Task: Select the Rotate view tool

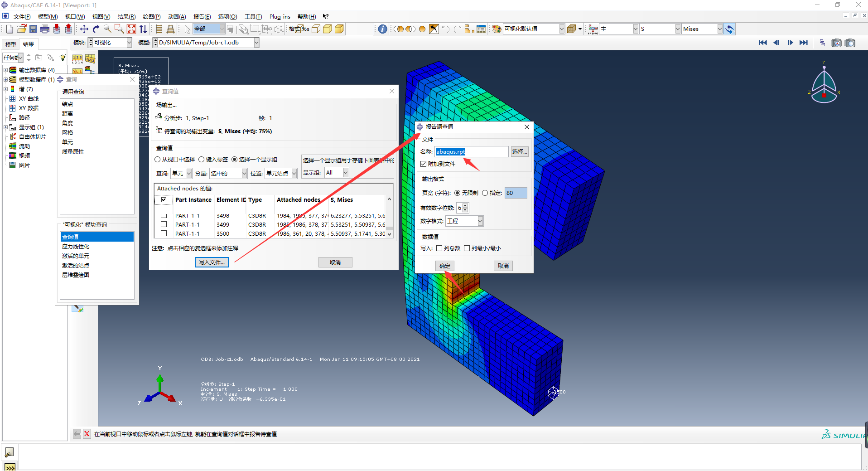Action: tap(96, 29)
